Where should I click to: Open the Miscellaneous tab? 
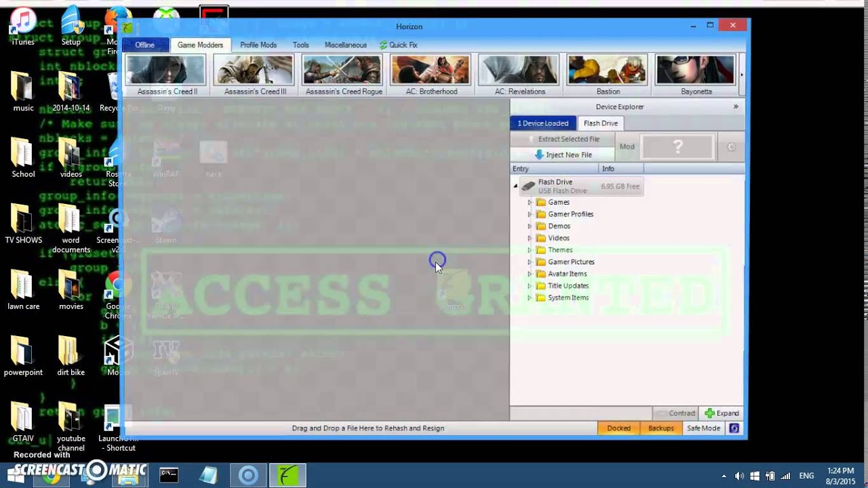point(345,45)
